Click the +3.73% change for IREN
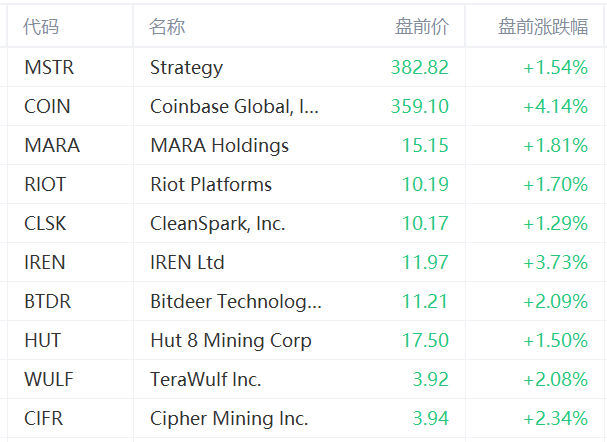The image size is (607, 442). pyautogui.click(x=555, y=262)
